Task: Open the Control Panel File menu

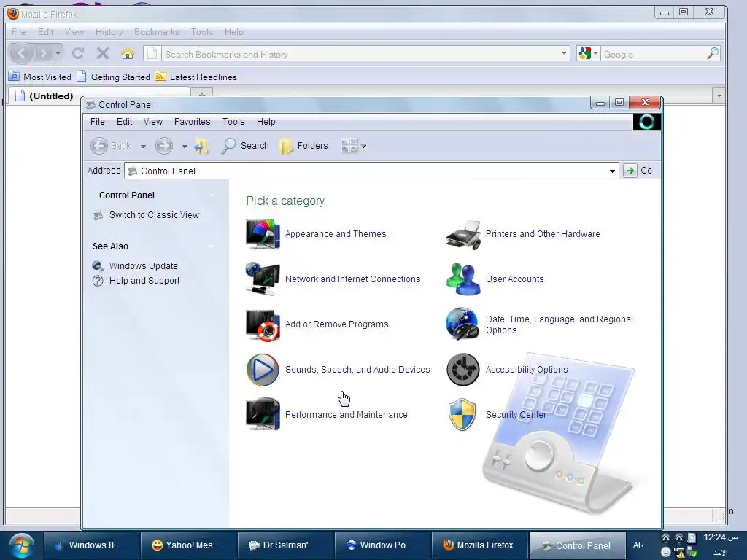Action: coord(98,122)
